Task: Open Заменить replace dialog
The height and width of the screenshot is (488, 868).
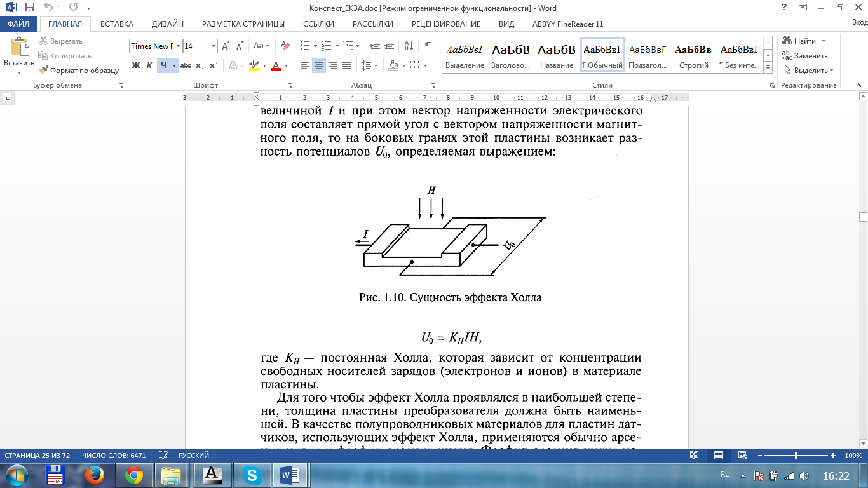Action: coord(805,56)
